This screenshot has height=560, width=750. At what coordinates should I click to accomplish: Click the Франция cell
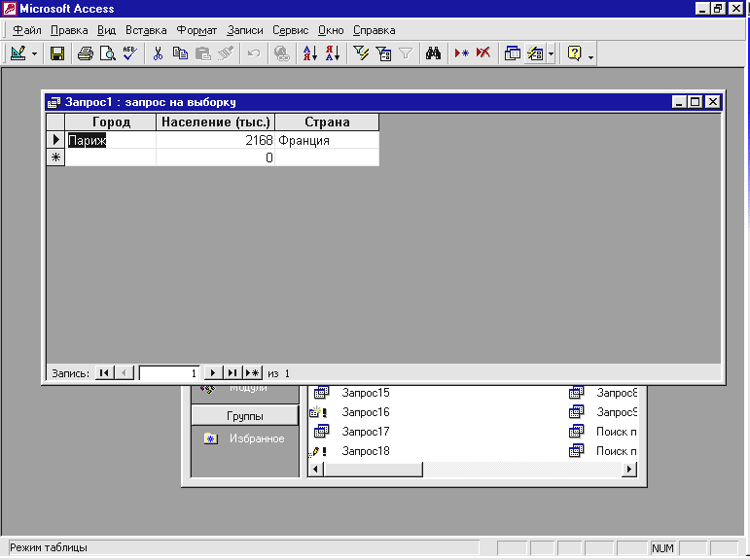point(327,140)
